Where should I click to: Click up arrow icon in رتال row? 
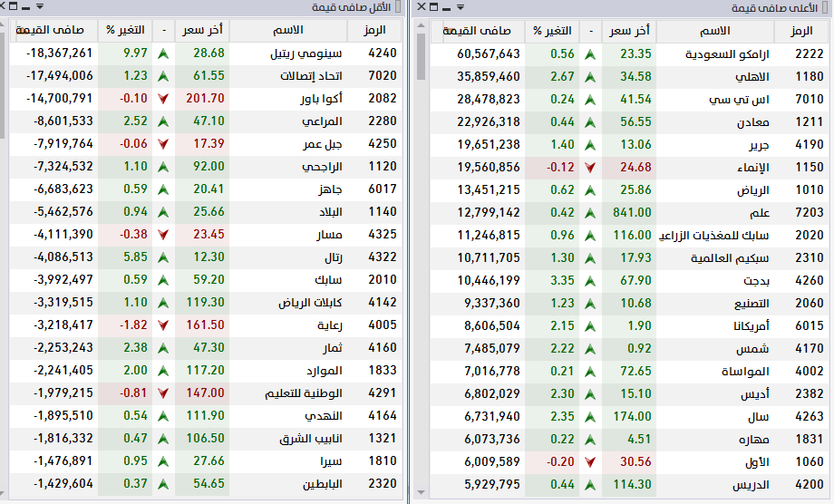(x=163, y=257)
